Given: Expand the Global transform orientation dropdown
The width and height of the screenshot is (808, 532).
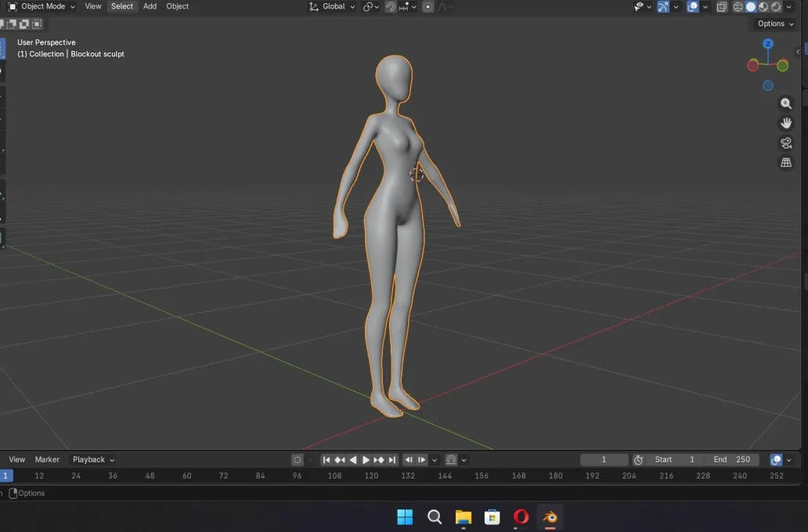Looking at the screenshot, I should point(333,7).
